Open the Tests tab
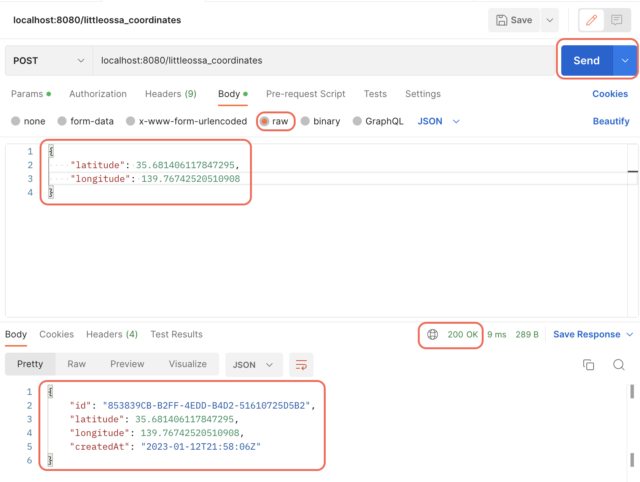Viewport: 640px width, 482px height. point(375,94)
